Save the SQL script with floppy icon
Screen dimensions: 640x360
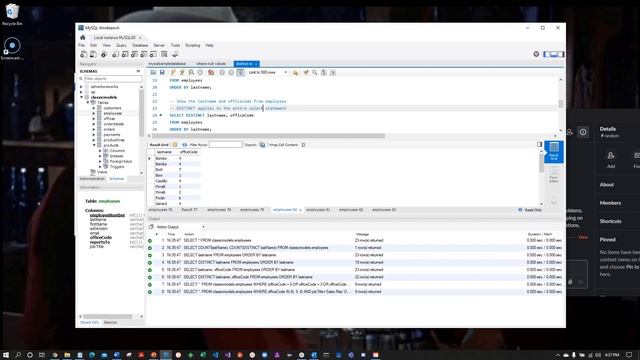tap(162, 72)
